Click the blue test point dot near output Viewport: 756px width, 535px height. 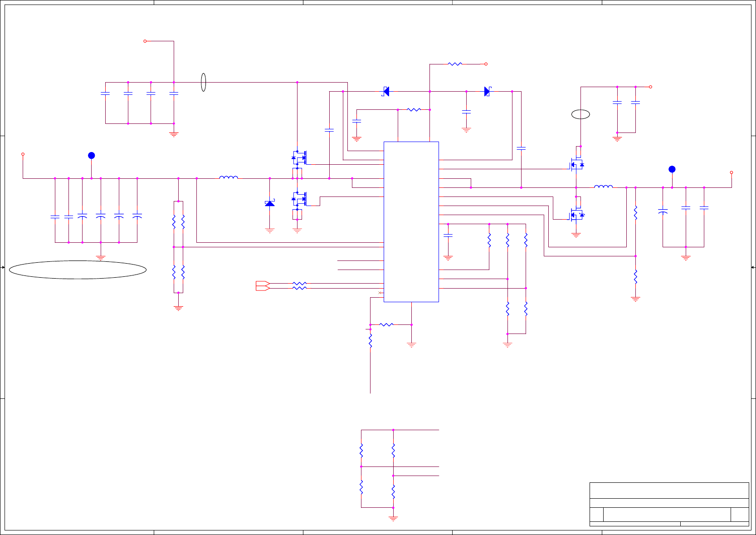(672, 169)
